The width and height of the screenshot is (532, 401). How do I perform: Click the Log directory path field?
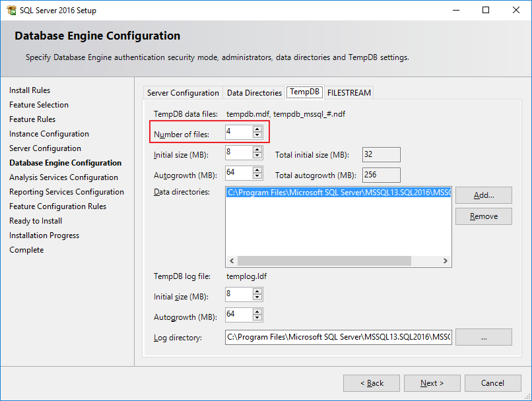pos(339,337)
